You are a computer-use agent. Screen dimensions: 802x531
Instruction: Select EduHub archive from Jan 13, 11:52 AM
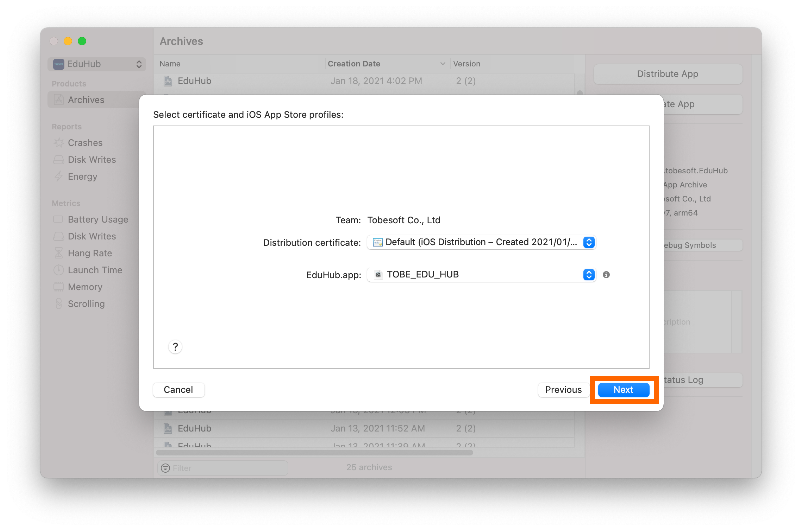pyautogui.click(x=364, y=429)
